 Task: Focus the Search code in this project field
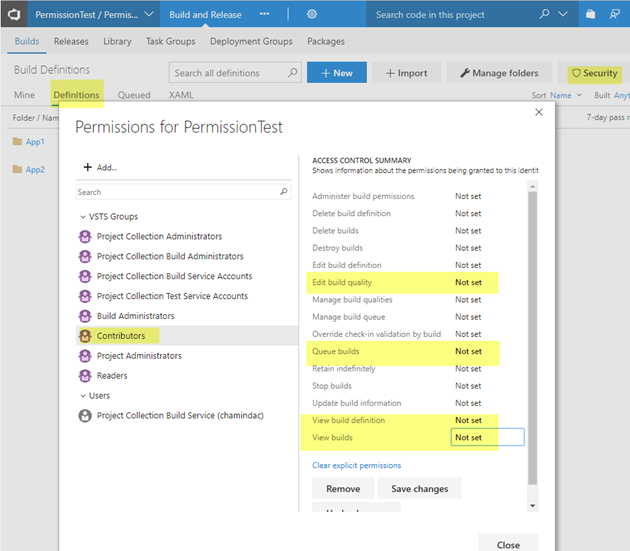point(450,14)
